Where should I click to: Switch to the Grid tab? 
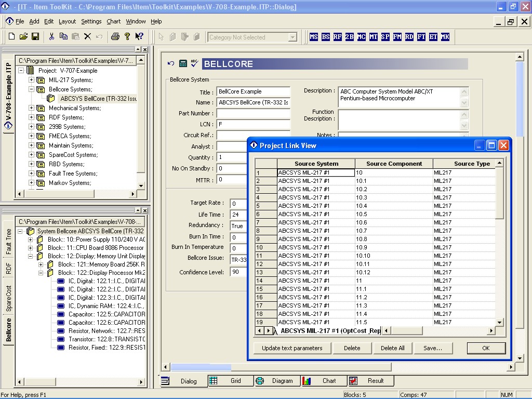point(230,381)
